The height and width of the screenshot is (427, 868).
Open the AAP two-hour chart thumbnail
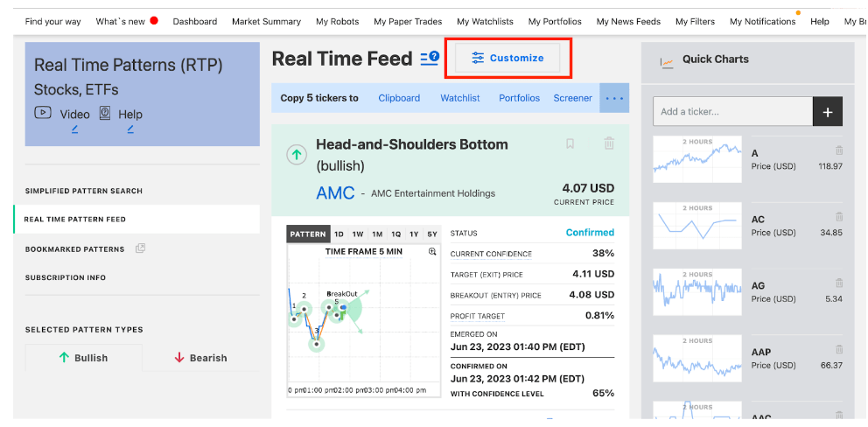(697, 359)
